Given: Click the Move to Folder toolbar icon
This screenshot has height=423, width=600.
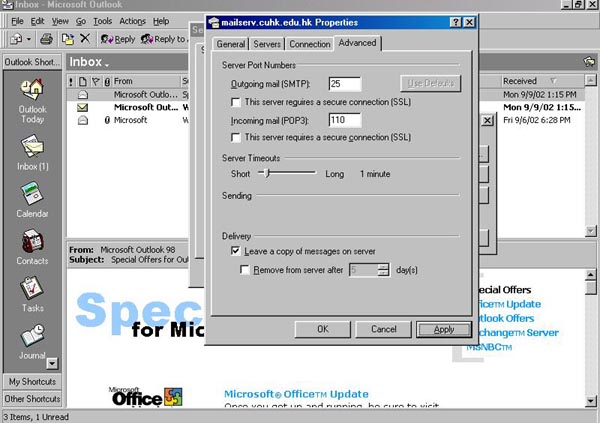Looking at the screenshot, I should pyautogui.click(x=68, y=39).
